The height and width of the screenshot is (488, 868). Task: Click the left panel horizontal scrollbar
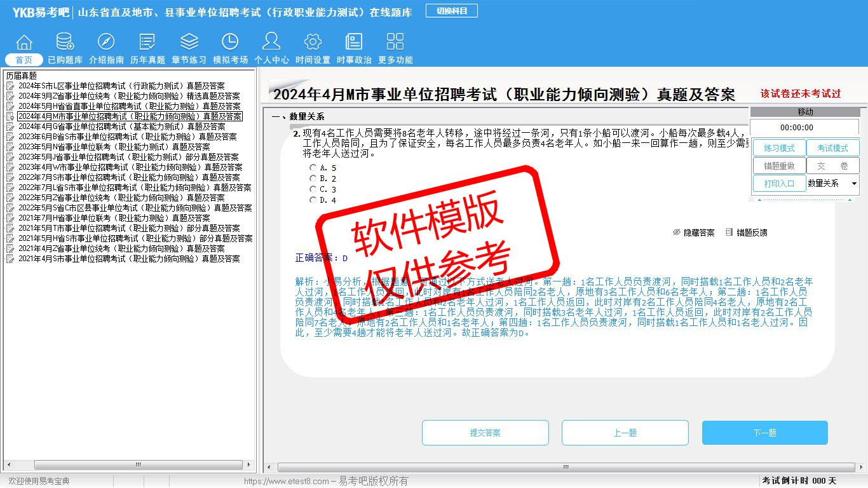[x=138, y=465]
